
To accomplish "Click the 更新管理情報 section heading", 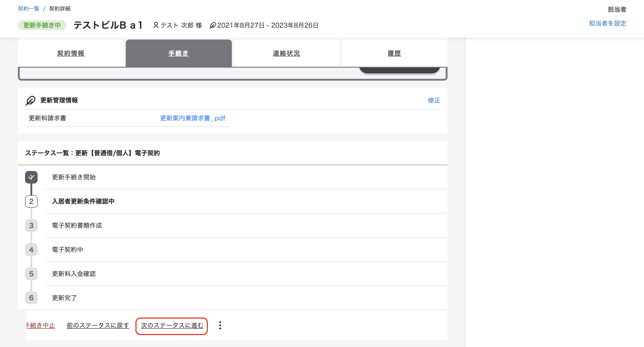I will point(59,100).
